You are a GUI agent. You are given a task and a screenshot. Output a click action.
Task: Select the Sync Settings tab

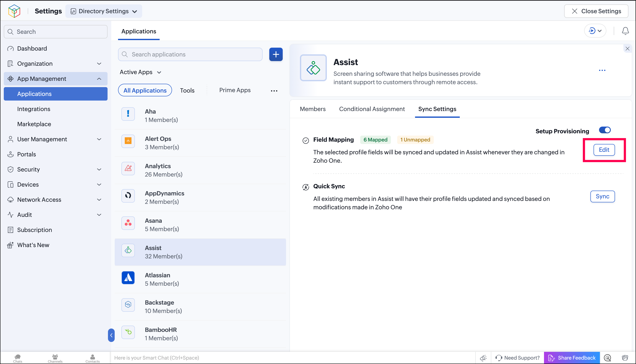point(437,109)
